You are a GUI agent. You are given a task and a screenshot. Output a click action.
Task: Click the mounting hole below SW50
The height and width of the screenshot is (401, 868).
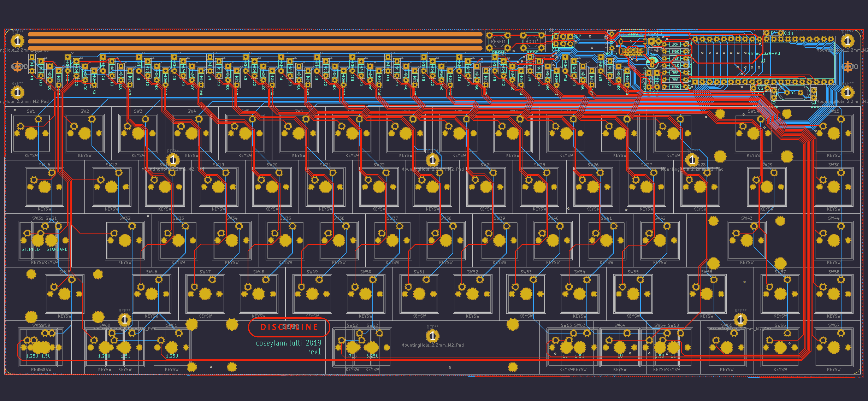click(x=432, y=336)
